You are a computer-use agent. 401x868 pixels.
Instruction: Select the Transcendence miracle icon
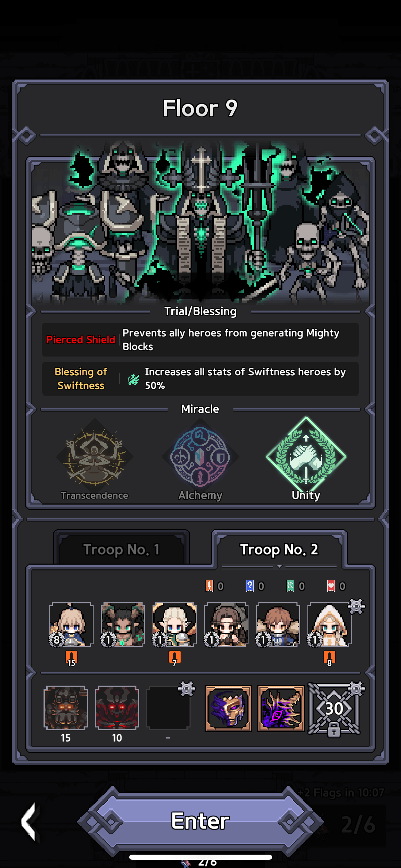95,457
